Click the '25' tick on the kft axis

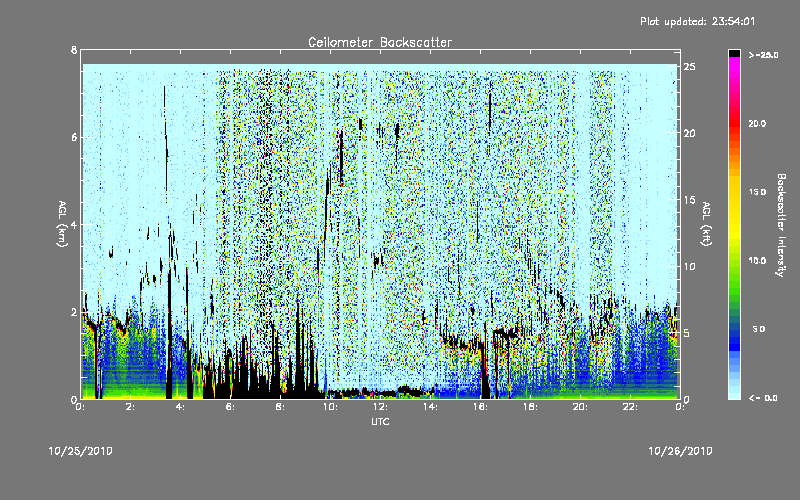[689, 67]
